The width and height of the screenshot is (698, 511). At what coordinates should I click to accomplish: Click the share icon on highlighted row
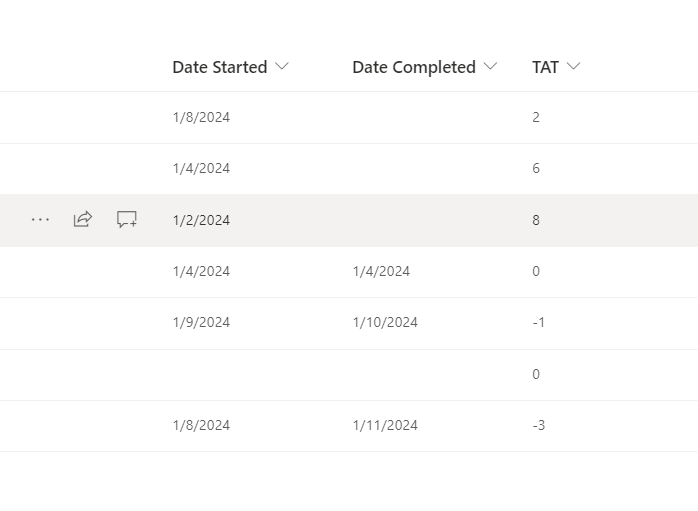pos(83,220)
